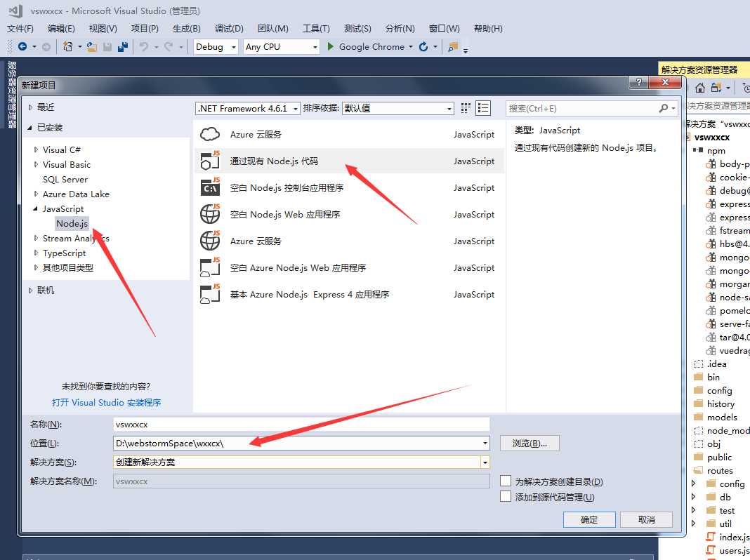The height and width of the screenshot is (560, 750).
Task: Switch template list to medium list view
Action: coord(483,108)
